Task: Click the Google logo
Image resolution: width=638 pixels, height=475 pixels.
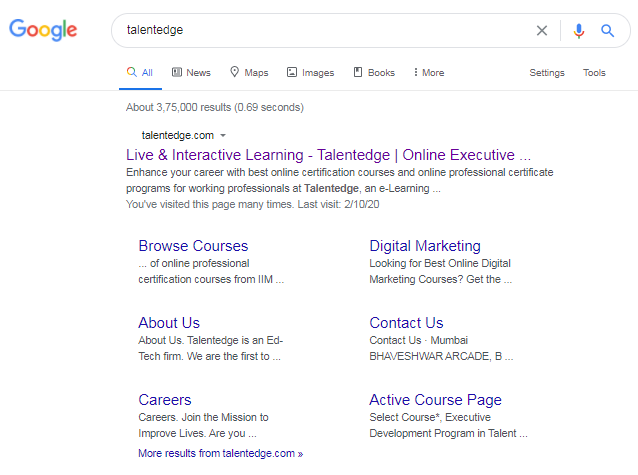Action: coord(43,30)
